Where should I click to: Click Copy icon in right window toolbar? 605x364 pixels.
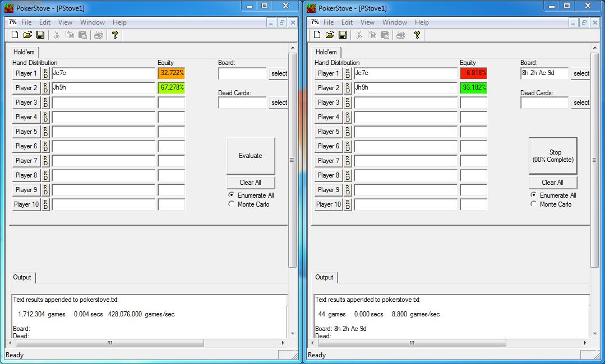372,35
